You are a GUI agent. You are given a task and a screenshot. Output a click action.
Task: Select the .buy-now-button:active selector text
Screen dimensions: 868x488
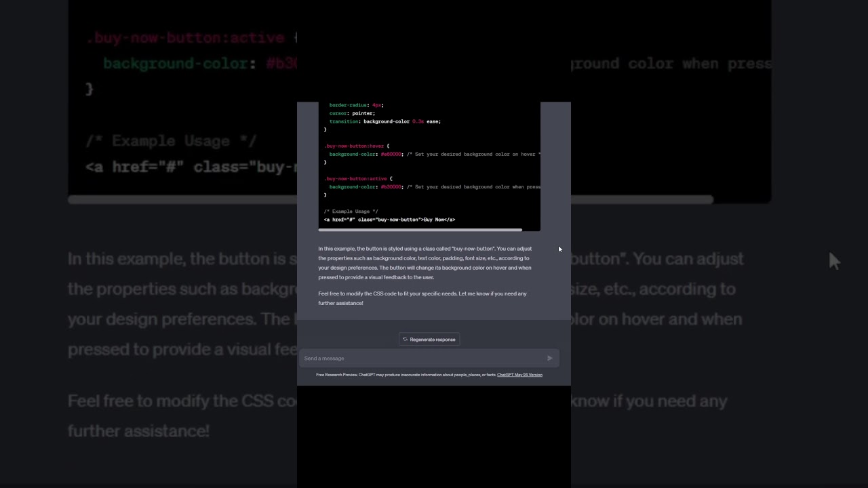coord(355,179)
